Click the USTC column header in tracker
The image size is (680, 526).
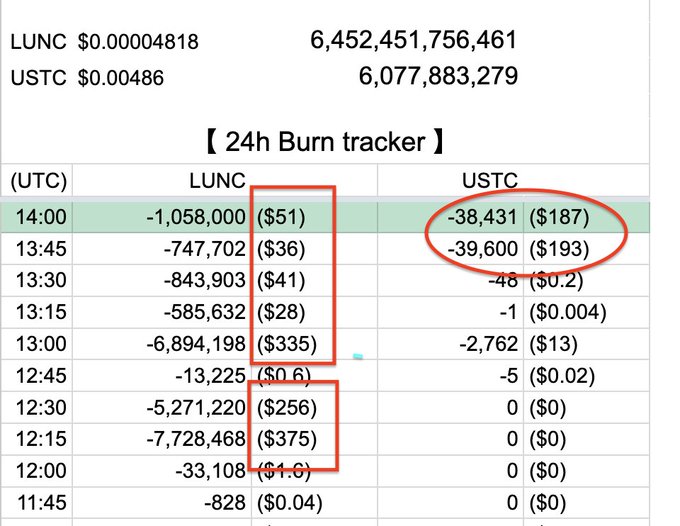point(490,180)
